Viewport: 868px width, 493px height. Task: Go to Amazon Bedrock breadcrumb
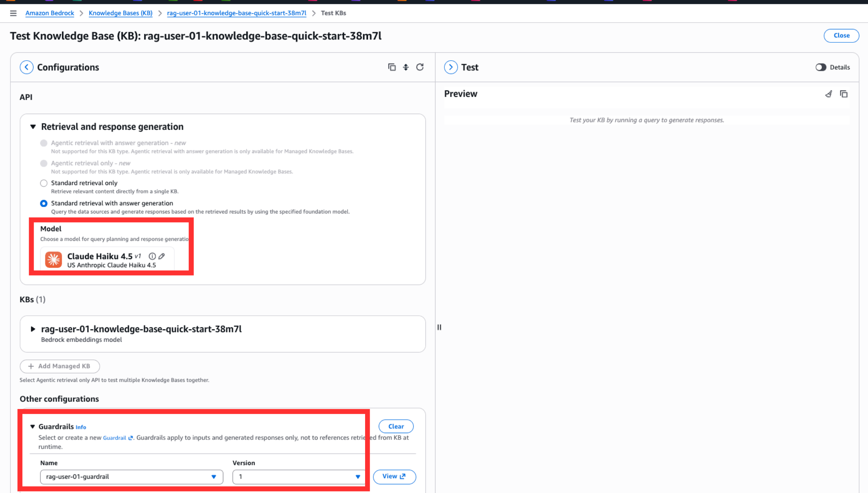tap(50, 13)
